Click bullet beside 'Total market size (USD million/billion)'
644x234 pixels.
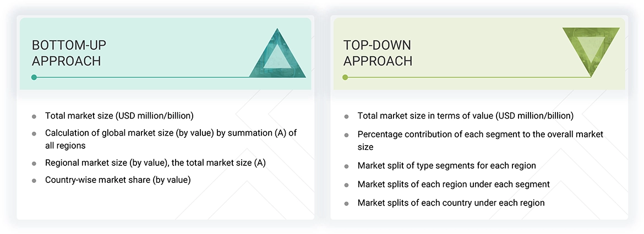pos(34,116)
